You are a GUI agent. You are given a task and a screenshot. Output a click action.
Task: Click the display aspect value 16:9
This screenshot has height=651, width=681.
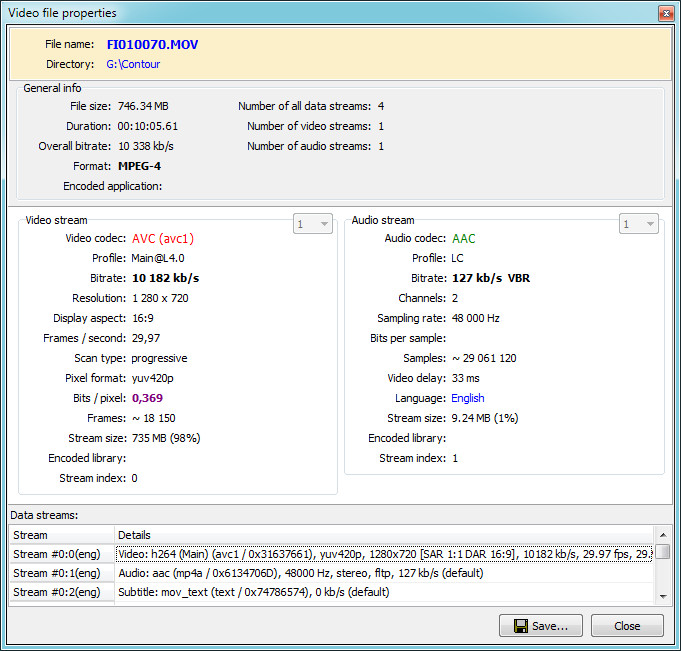pos(142,318)
